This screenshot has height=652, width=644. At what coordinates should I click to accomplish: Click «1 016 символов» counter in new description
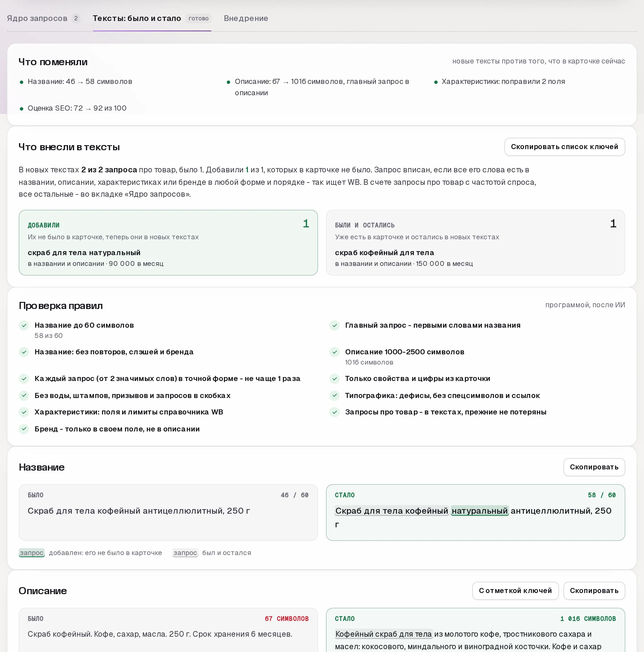point(588,619)
